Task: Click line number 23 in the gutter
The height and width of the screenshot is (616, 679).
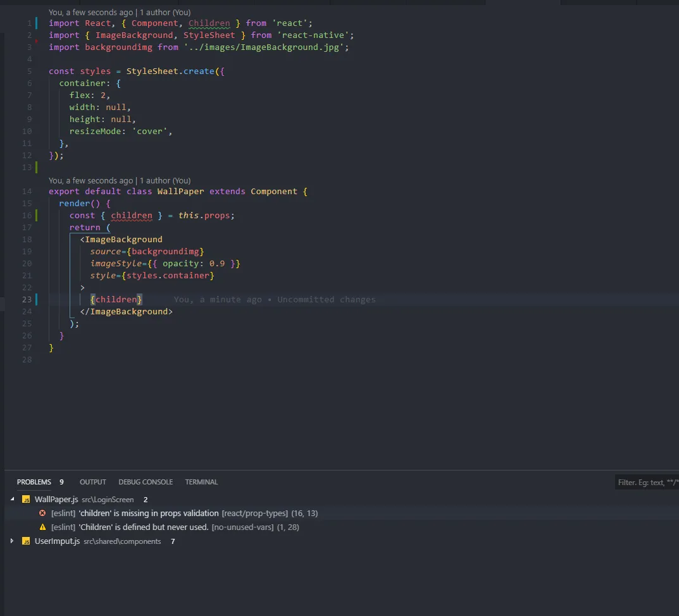Action: [27, 300]
